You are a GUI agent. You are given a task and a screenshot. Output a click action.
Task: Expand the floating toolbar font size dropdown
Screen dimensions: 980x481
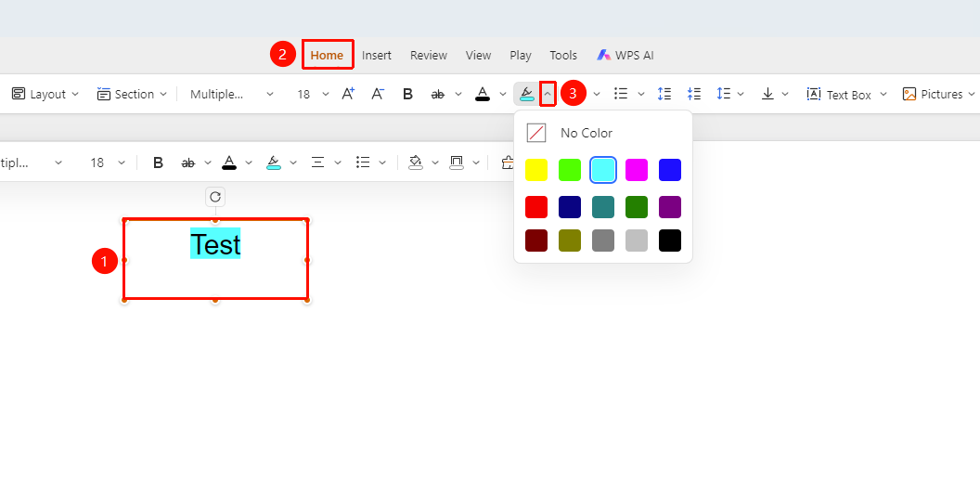click(x=122, y=162)
